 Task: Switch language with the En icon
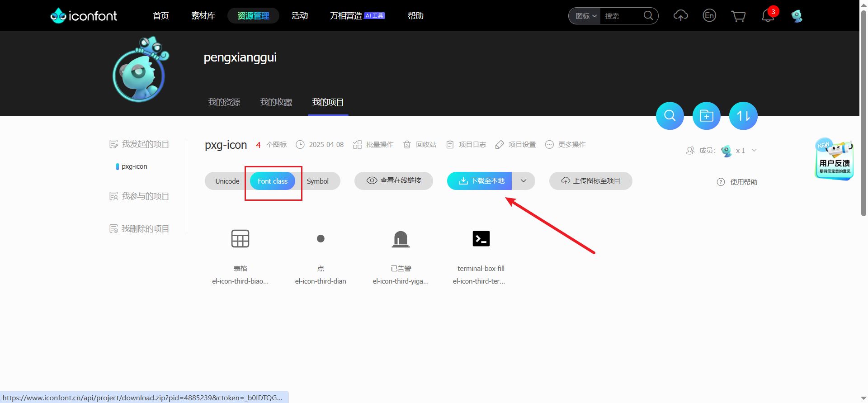[x=709, y=16]
